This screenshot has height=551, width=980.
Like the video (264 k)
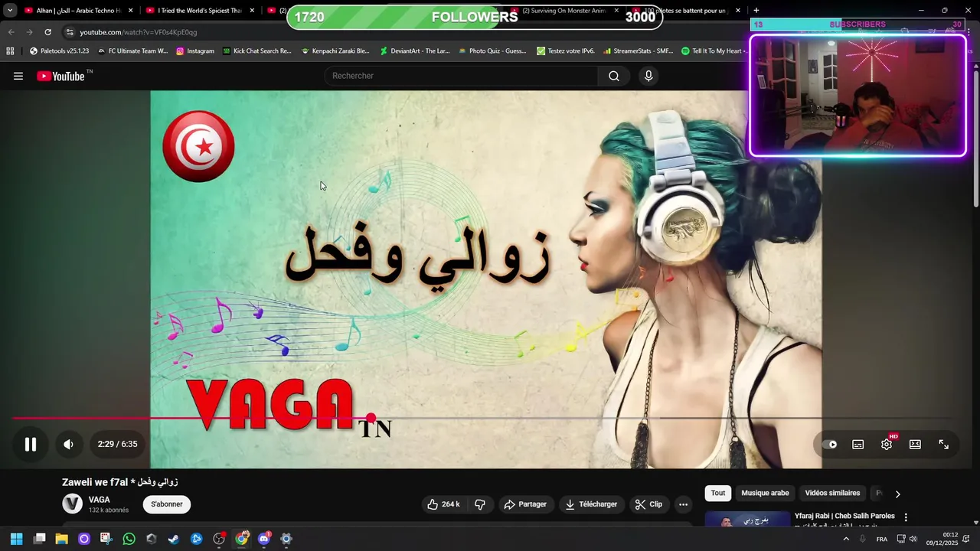tap(444, 504)
